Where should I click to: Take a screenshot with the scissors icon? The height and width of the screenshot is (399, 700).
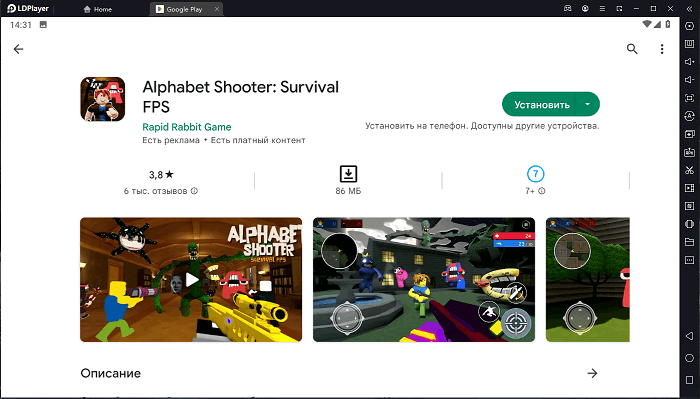pos(689,170)
